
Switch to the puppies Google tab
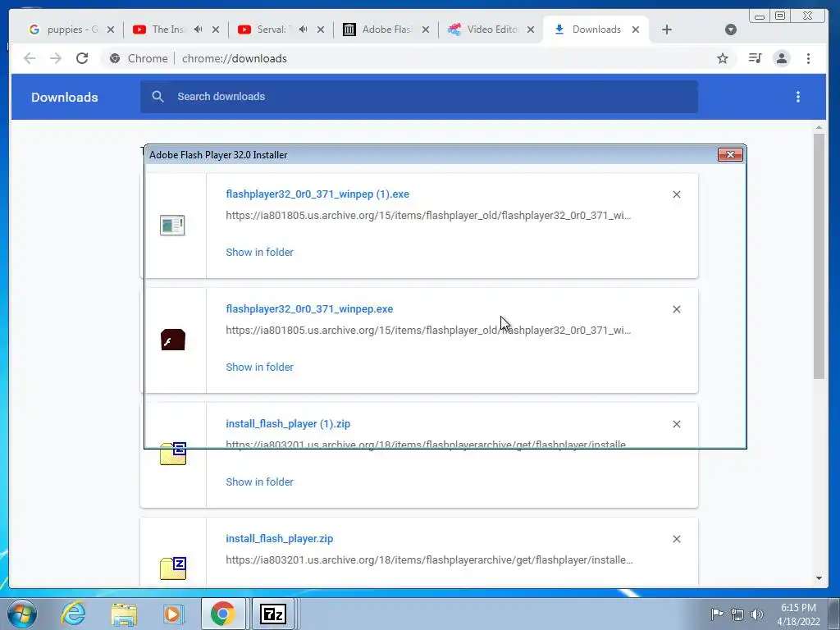pyautogui.click(x=64, y=30)
